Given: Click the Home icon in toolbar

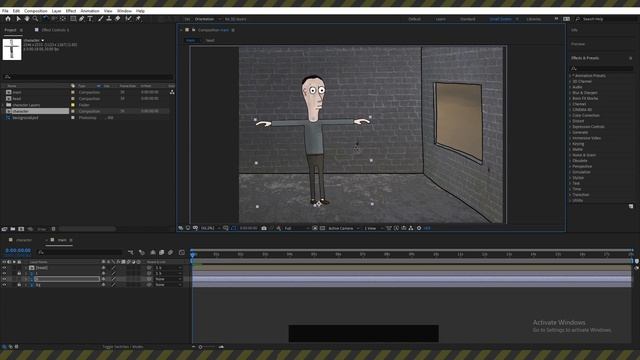Looking at the screenshot, I should (8, 19).
